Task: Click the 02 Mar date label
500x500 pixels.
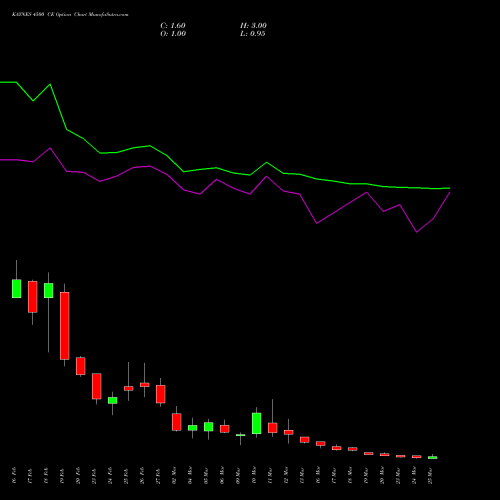Action: click(x=174, y=475)
